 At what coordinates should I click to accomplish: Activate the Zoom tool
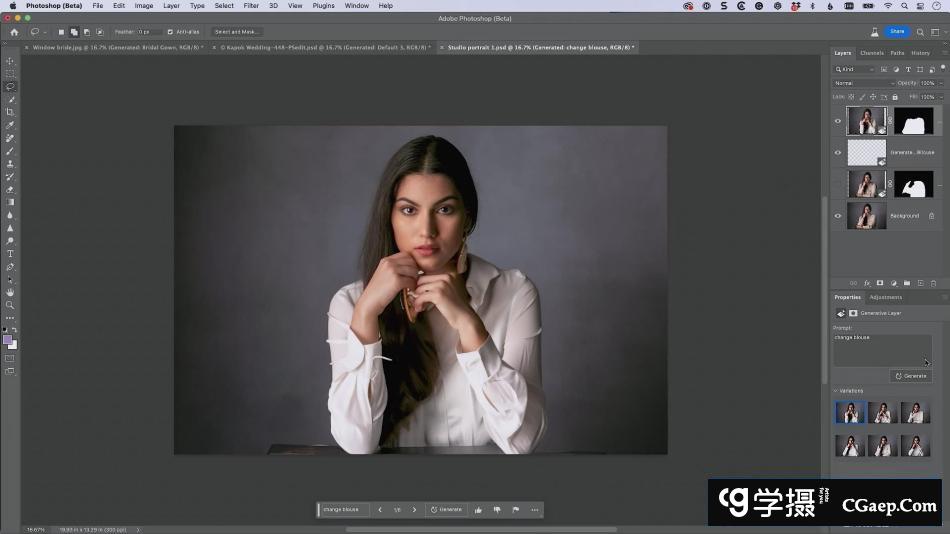click(x=10, y=305)
